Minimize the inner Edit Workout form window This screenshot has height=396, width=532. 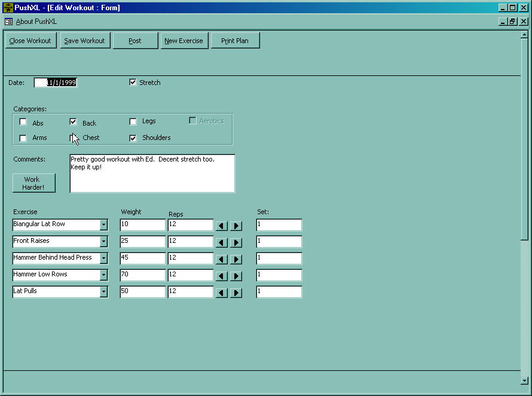tap(503, 22)
